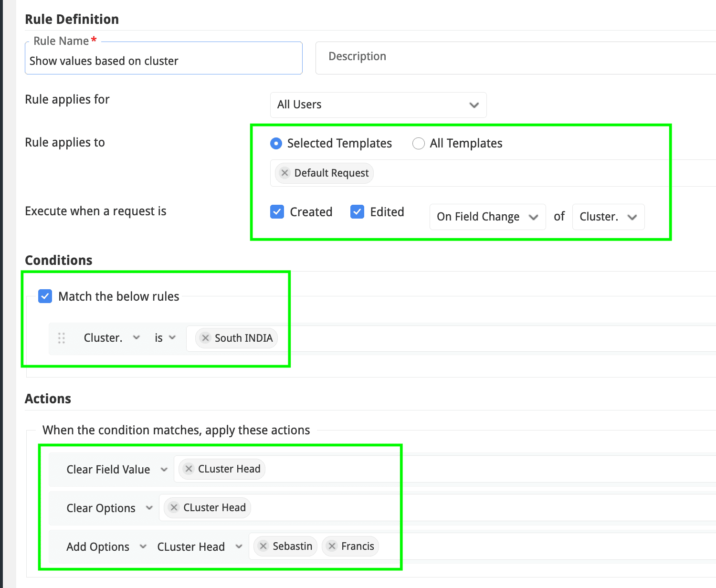Viewport: 716px width, 588px height.
Task: Remove Francis from Add Options
Action: [332, 546]
